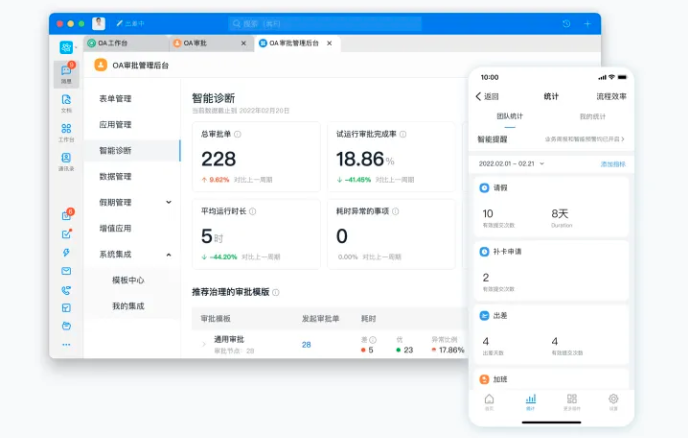The width and height of the screenshot is (688, 438).
Task: Open the calendar icon with red badge 6
Action: click(x=66, y=215)
